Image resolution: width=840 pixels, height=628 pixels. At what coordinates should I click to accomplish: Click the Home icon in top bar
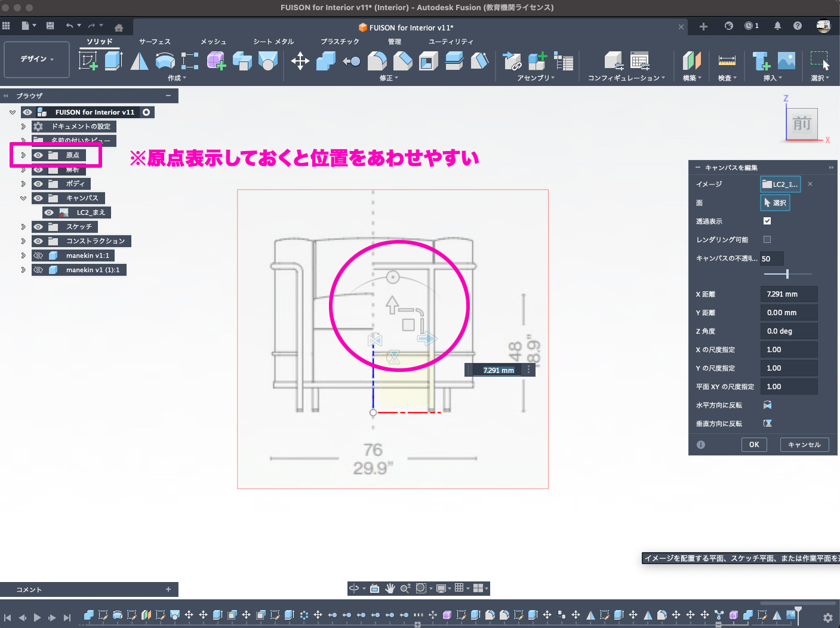tap(119, 27)
